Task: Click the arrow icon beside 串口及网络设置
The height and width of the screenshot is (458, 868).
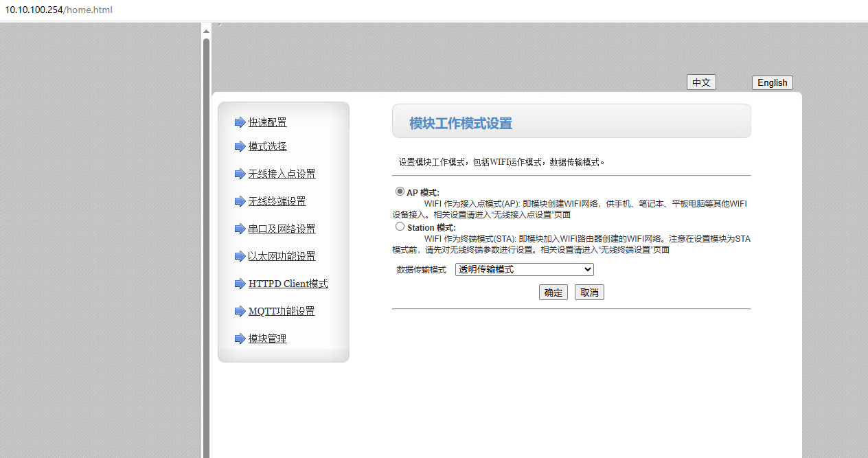Action: pos(240,229)
